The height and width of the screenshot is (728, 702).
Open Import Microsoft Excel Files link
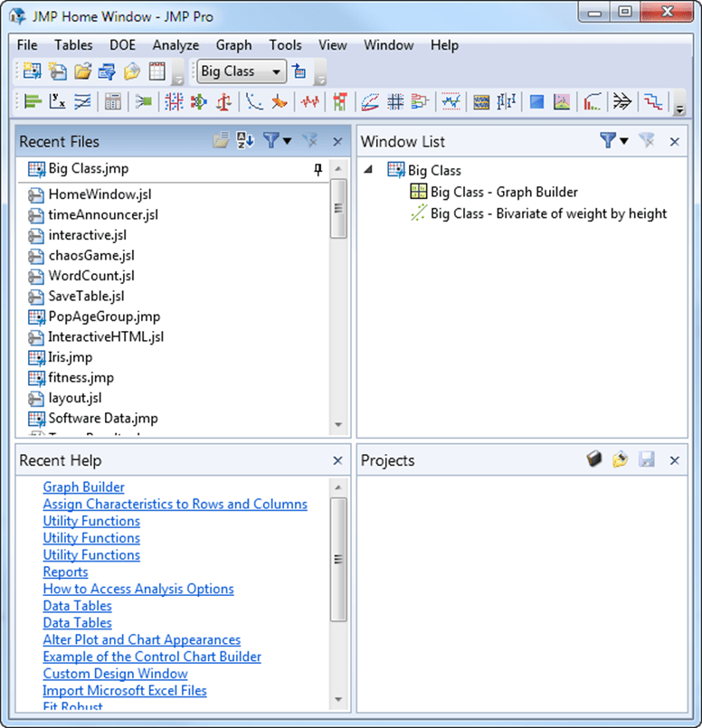[125, 690]
